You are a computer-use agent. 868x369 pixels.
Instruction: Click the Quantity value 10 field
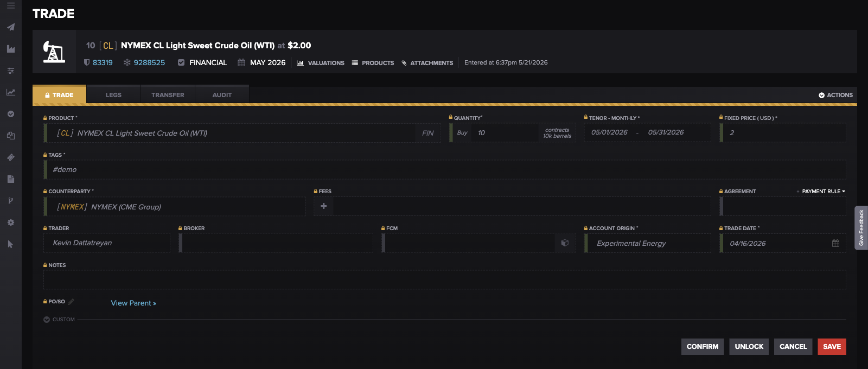click(x=505, y=133)
